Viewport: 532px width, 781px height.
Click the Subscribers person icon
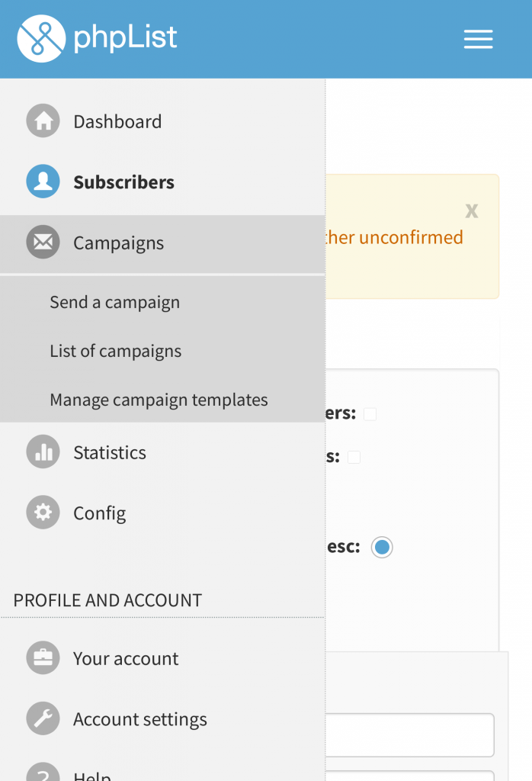tap(43, 182)
